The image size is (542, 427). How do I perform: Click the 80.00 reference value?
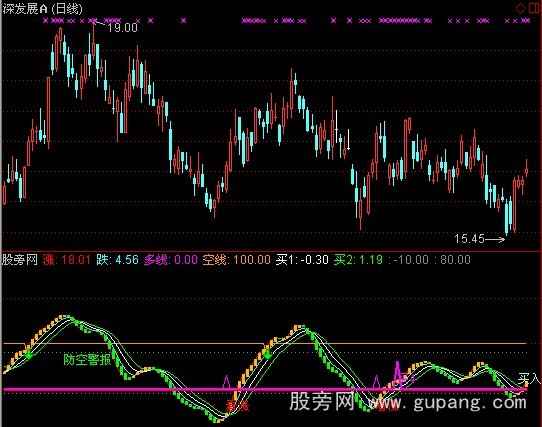pyautogui.click(x=456, y=260)
